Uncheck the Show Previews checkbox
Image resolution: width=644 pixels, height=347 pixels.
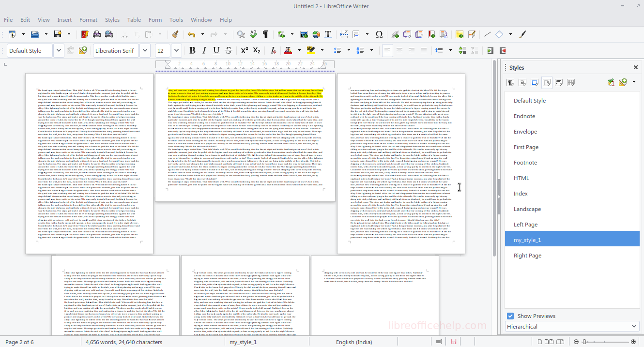pyautogui.click(x=510, y=316)
